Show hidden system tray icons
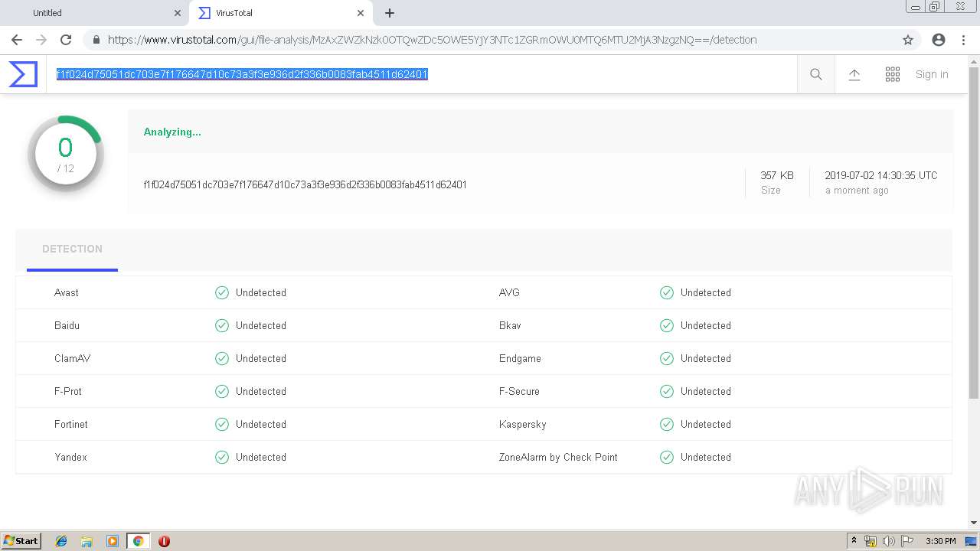Screen dimensions: 980x551 [854, 541]
